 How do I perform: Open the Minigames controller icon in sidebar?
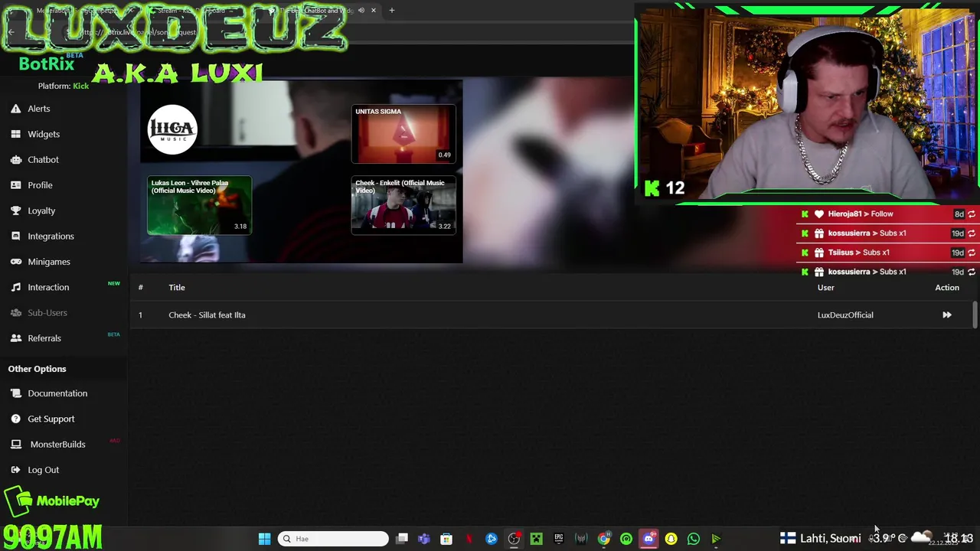15,262
